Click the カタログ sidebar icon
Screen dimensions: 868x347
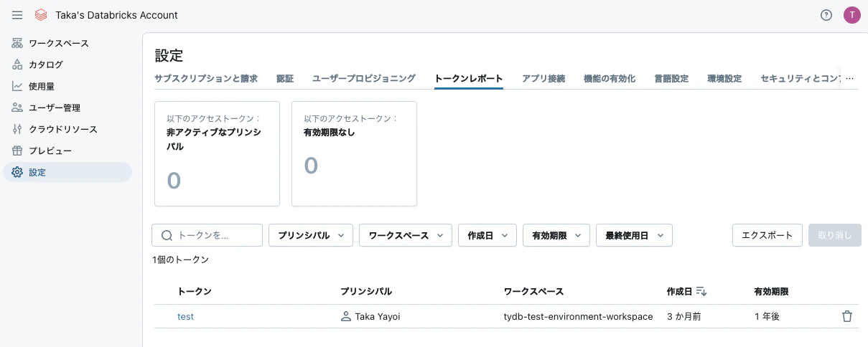tap(17, 65)
